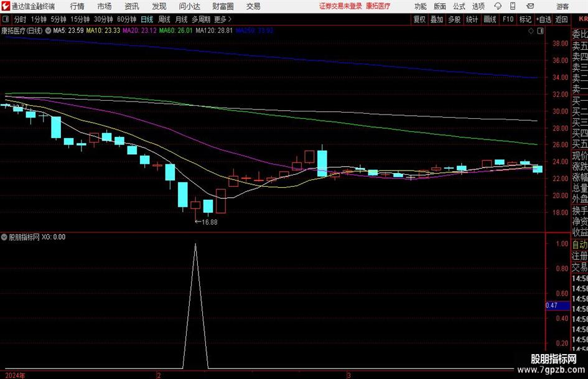Click the MA5: 23.59 indicator value
Viewport: 588px width, 379px height.
point(68,30)
